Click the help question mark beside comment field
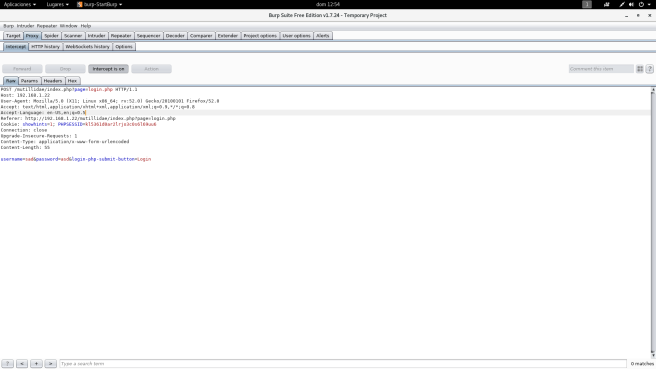Viewport: 656px width, 369px height. click(x=649, y=69)
